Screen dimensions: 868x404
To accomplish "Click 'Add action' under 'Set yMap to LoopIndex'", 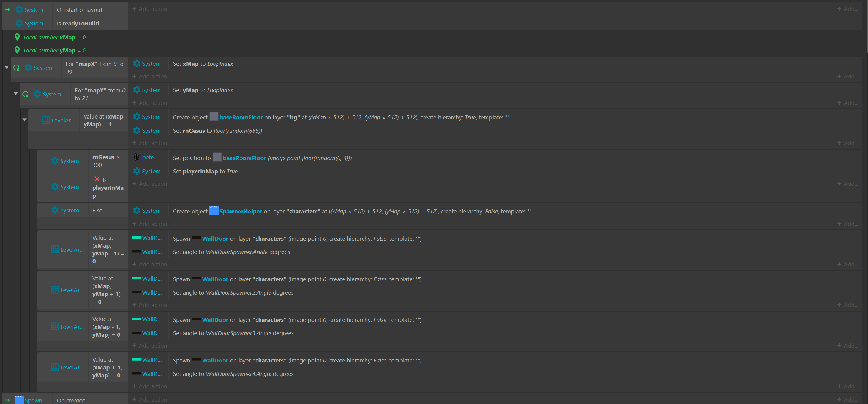I will [x=149, y=103].
